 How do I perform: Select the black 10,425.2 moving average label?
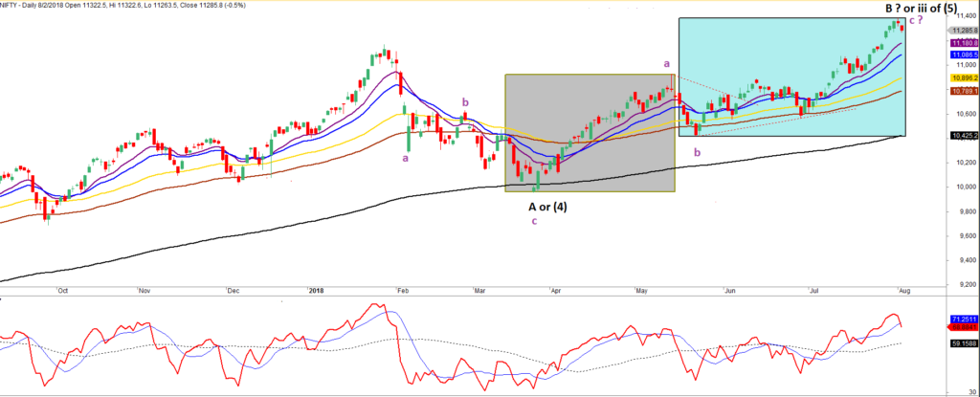[x=963, y=135]
